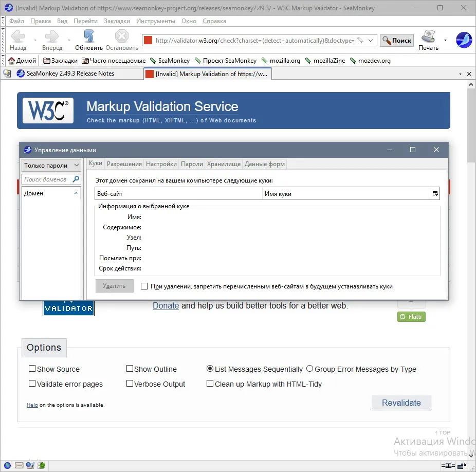Follow the Donate link

(166, 305)
